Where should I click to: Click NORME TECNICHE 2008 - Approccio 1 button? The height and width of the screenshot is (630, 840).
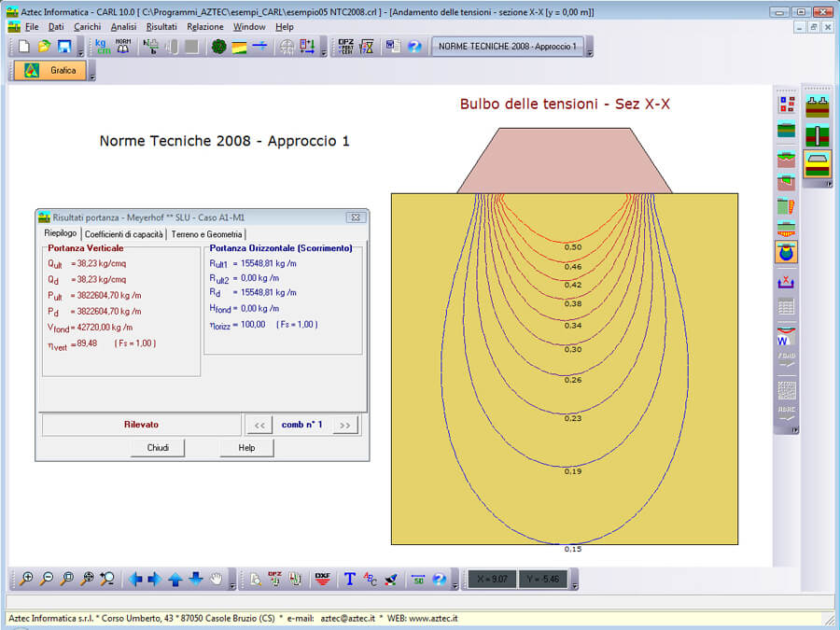(x=507, y=47)
